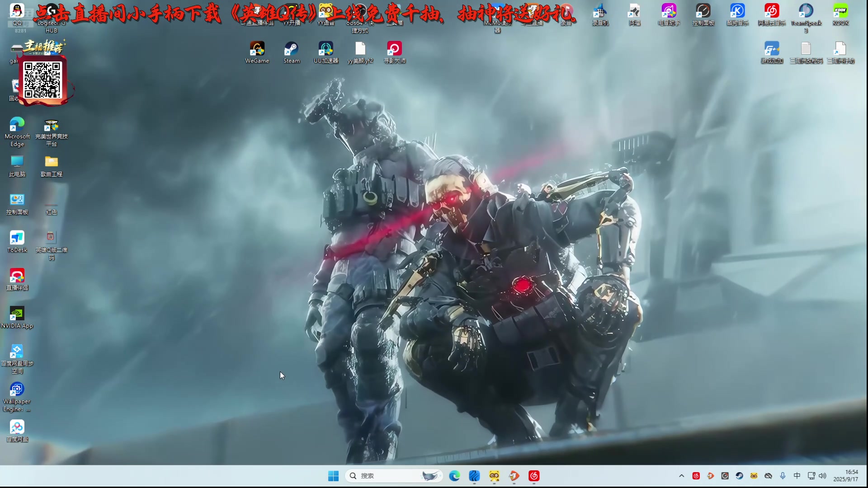This screenshot has width=868, height=488.
Task: Expand the hidden system tray icons
Action: pos(681,476)
